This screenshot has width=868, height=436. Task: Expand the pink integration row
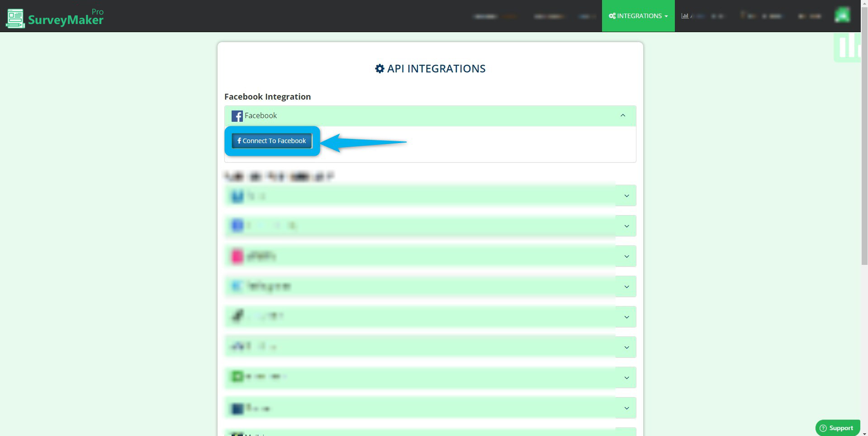click(626, 256)
